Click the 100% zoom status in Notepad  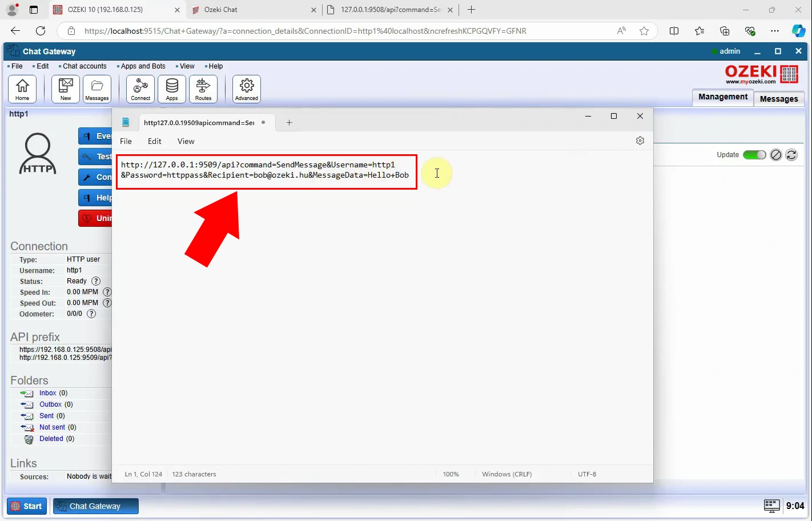point(451,474)
